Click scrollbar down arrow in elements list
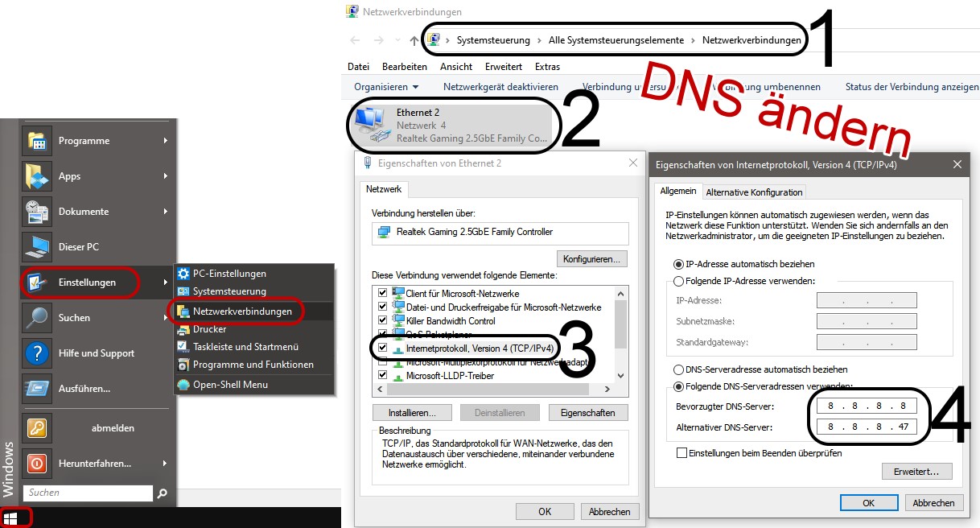Viewport: 980px width, 528px height. [x=620, y=376]
